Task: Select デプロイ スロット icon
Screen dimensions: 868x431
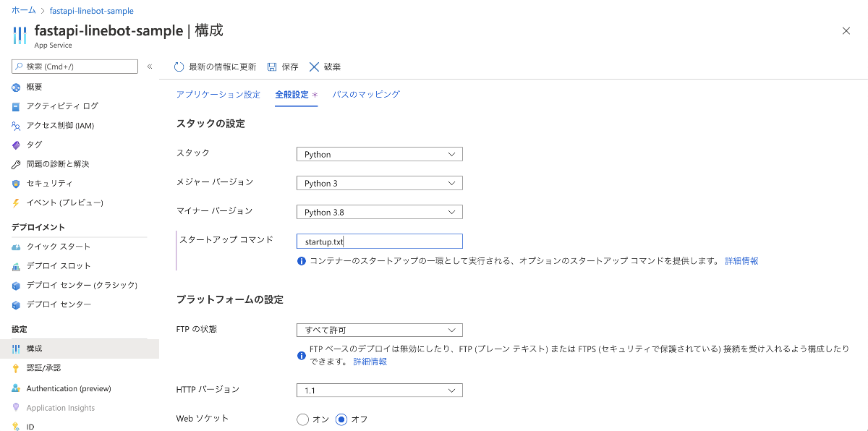Action: pyautogui.click(x=16, y=266)
